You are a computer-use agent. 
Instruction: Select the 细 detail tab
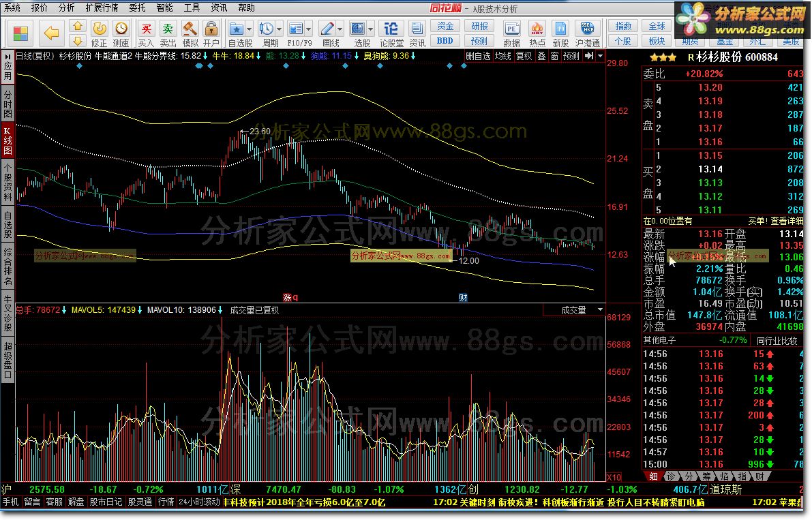pyautogui.click(x=653, y=476)
